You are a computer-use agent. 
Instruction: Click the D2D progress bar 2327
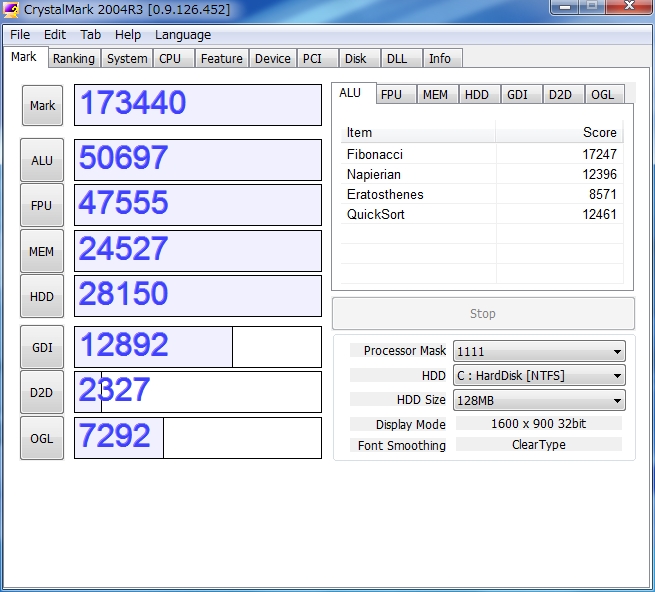[x=198, y=392]
